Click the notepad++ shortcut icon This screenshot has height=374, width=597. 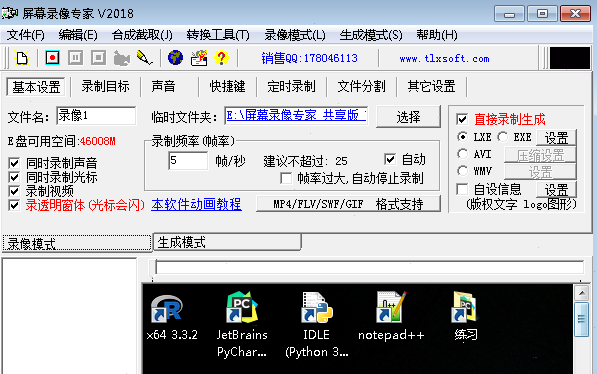coord(391,307)
